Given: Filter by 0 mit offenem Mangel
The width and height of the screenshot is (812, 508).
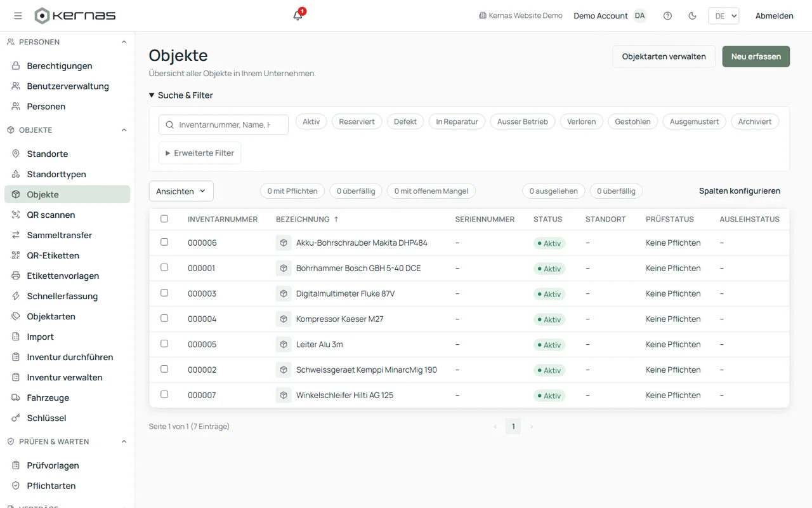Looking at the screenshot, I should pyautogui.click(x=431, y=191).
